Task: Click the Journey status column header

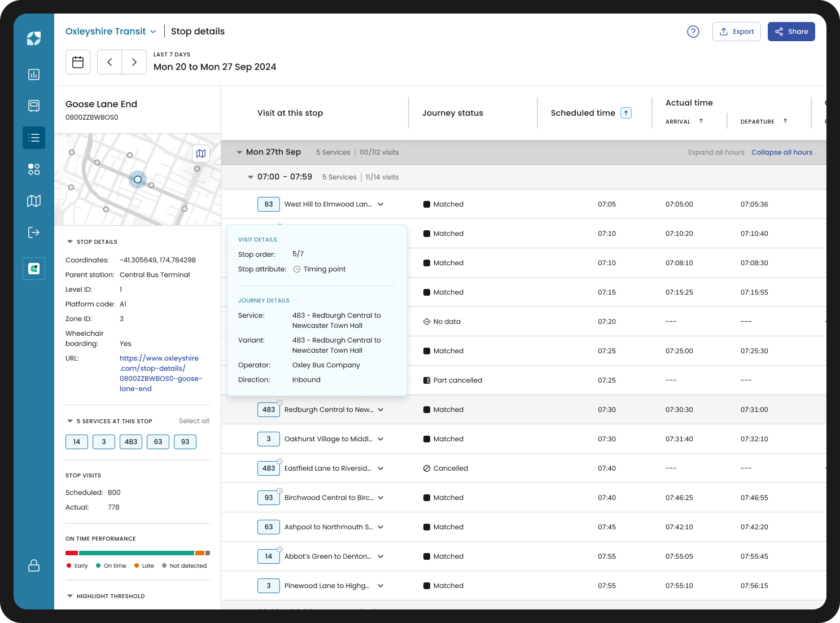Action: click(x=453, y=113)
